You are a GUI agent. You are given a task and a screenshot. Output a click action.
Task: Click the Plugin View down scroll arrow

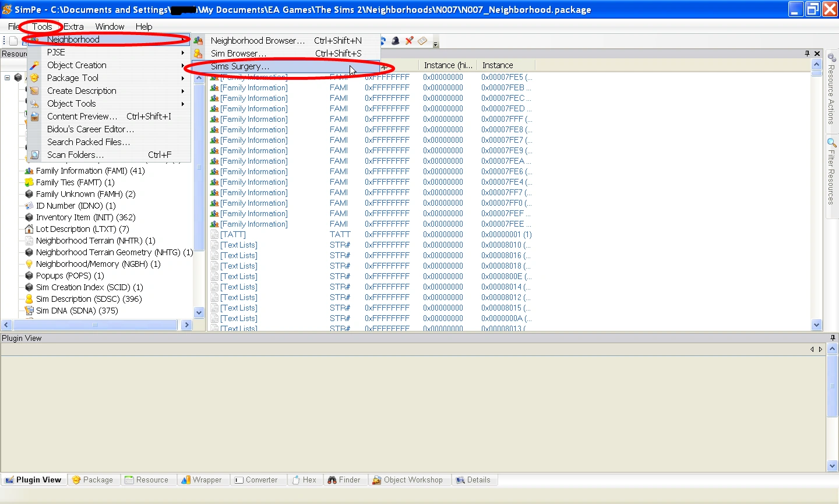click(x=832, y=466)
